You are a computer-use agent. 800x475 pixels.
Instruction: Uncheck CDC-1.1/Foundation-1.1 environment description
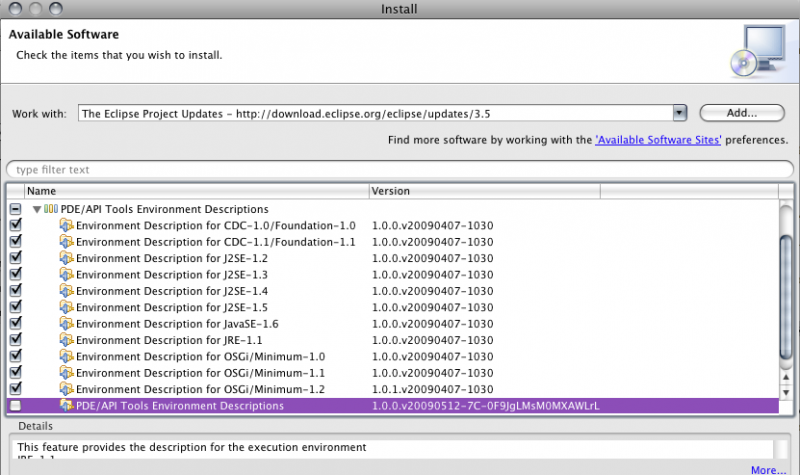pos(16,241)
